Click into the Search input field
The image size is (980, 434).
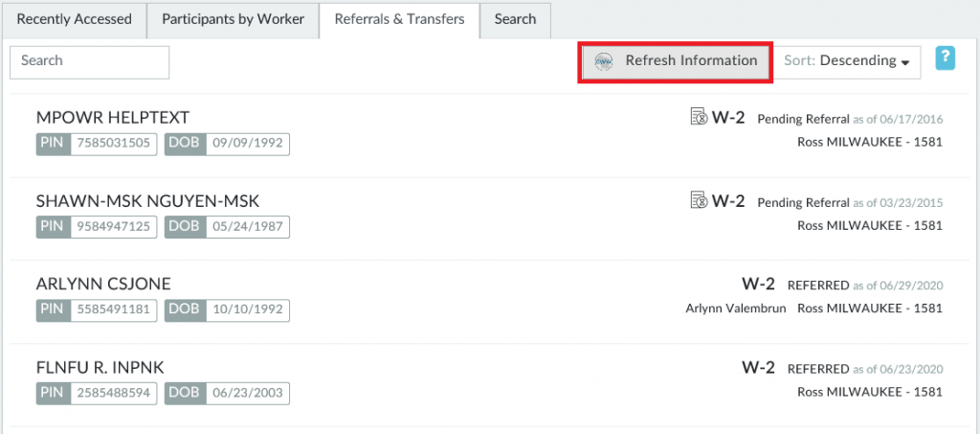(89, 61)
